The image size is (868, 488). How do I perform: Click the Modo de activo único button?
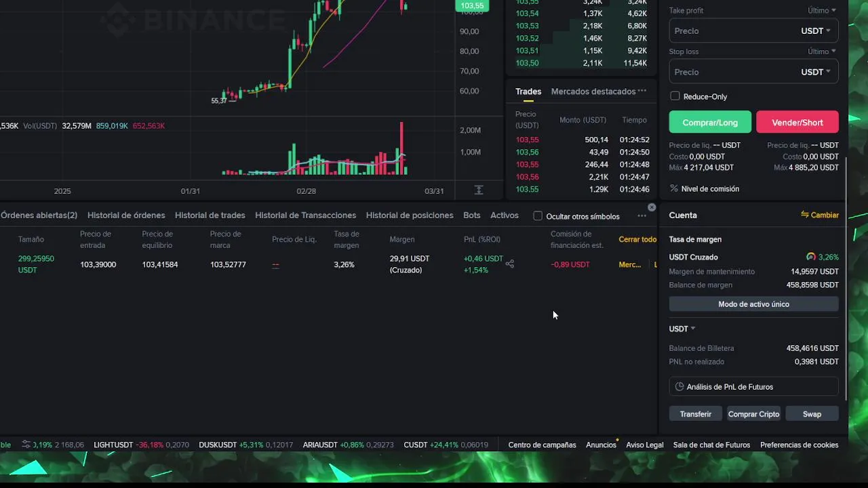(754, 304)
